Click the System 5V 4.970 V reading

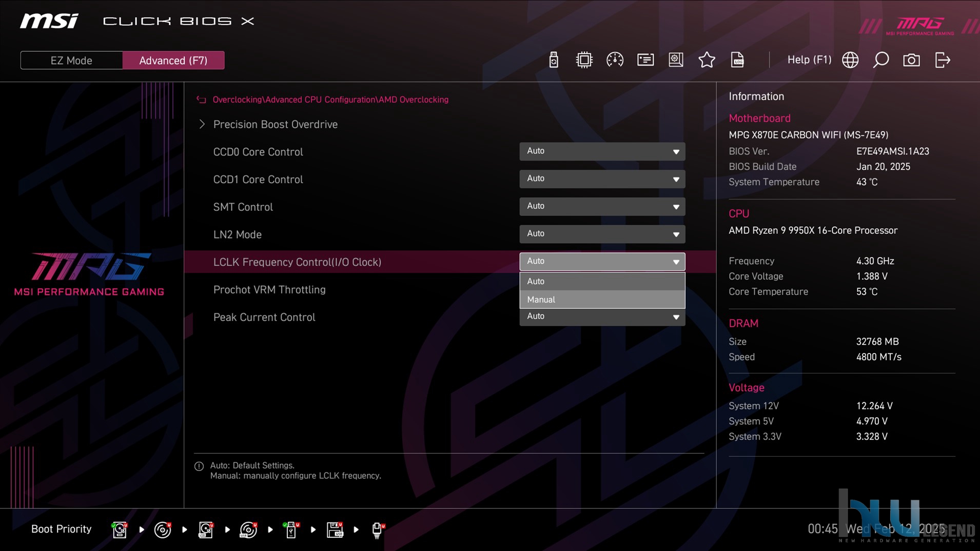coord(872,421)
